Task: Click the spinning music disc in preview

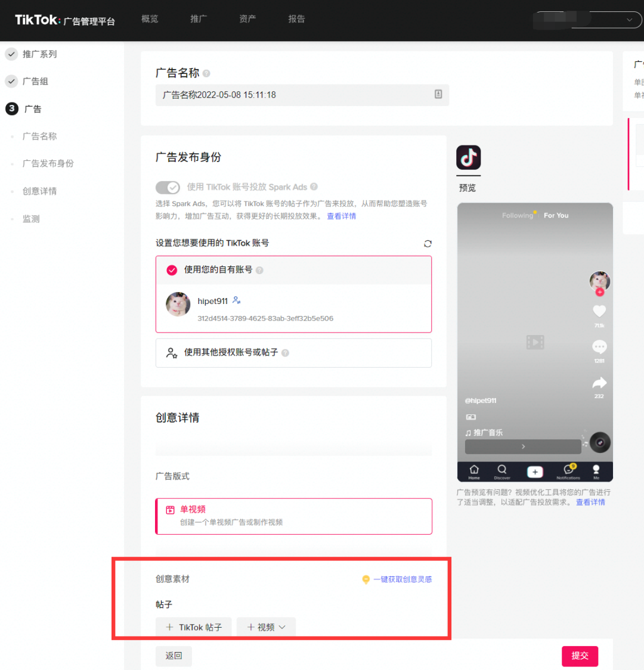Action: (600, 443)
